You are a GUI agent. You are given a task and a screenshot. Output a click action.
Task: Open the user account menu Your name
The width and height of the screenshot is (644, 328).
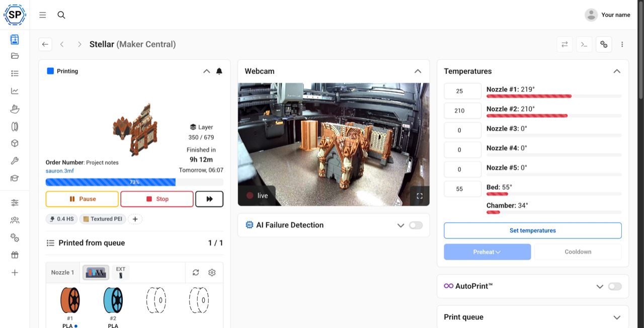coord(608,15)
